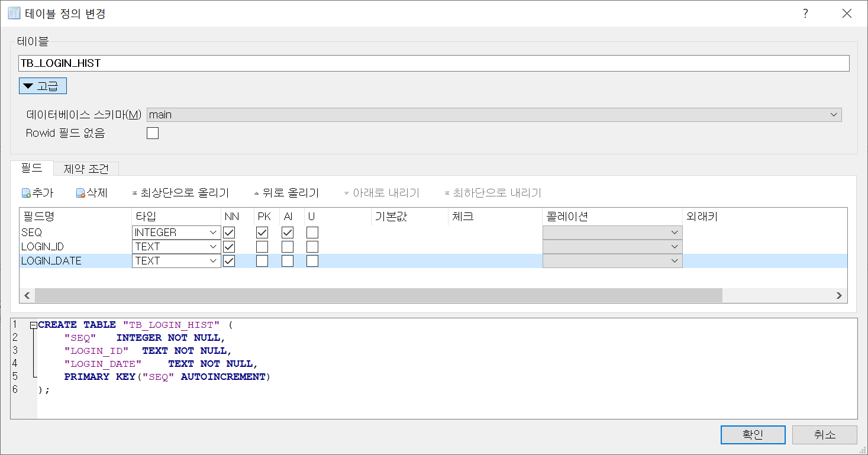The height and width of the screenshot is (455, 868).
Task: Click the 추가 (add field) icon
Action: [26, 193]
